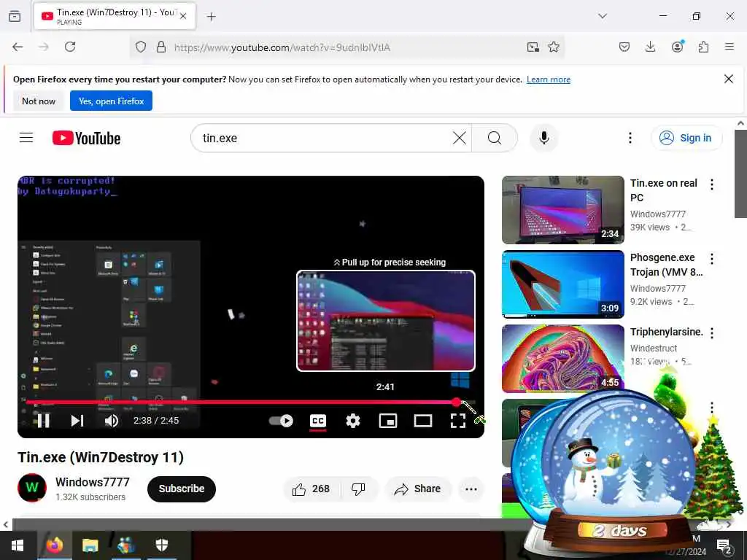Open Firefox extensions puzzle icon
The image size is (747, 560).
click(703, 47)
